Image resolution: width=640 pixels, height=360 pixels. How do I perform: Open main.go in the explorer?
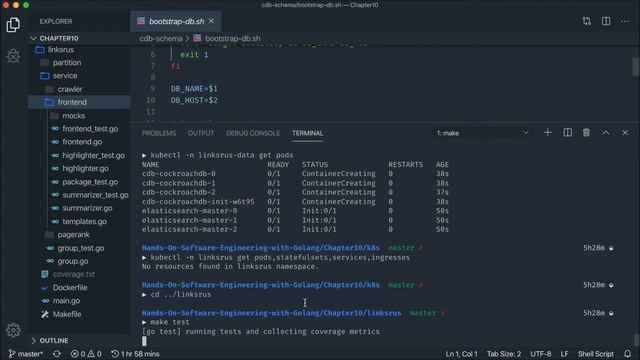click(66, 301)
